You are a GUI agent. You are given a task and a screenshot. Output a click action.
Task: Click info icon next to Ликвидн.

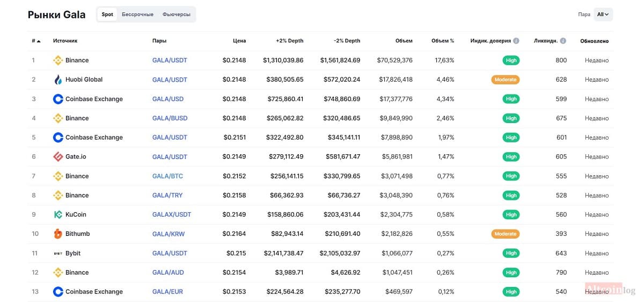pyautogui.click(x=563, y=41)
